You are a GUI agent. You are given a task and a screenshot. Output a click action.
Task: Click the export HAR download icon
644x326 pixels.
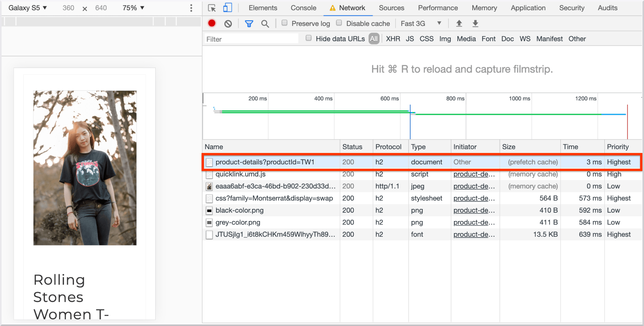(475, 24)
